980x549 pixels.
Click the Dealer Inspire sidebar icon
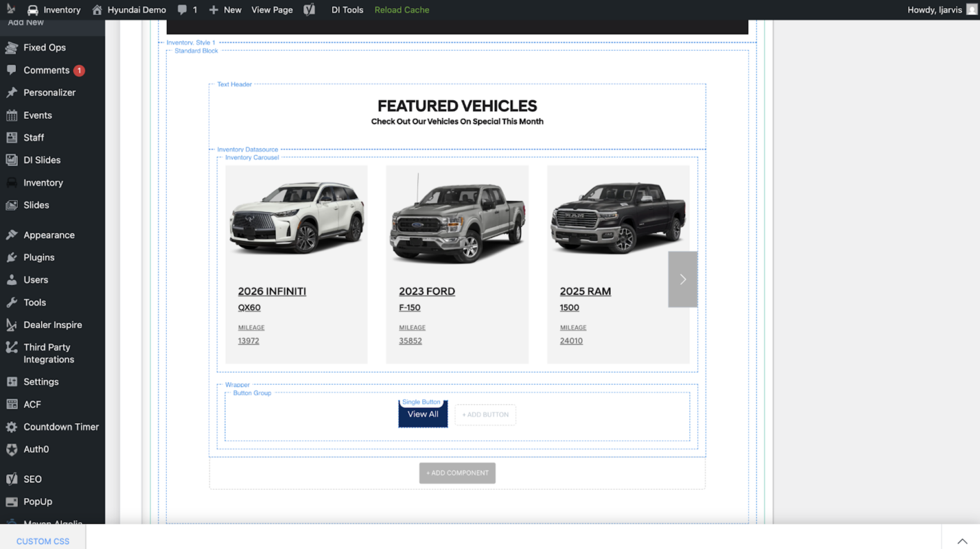point(11,325)
